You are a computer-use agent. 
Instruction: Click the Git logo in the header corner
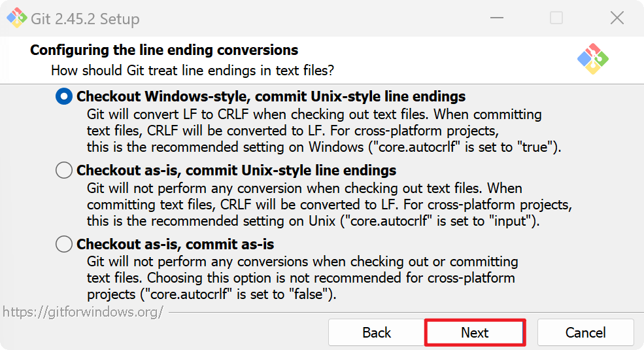coord(593,59)
